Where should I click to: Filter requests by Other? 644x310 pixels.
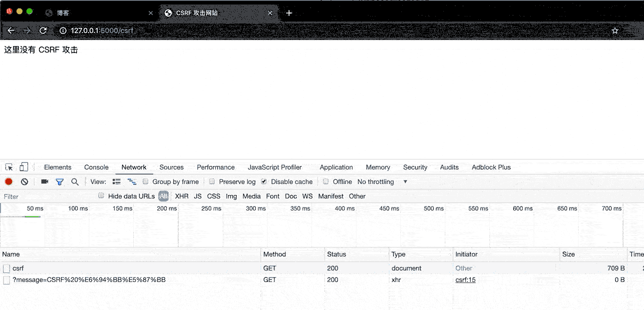357,196
